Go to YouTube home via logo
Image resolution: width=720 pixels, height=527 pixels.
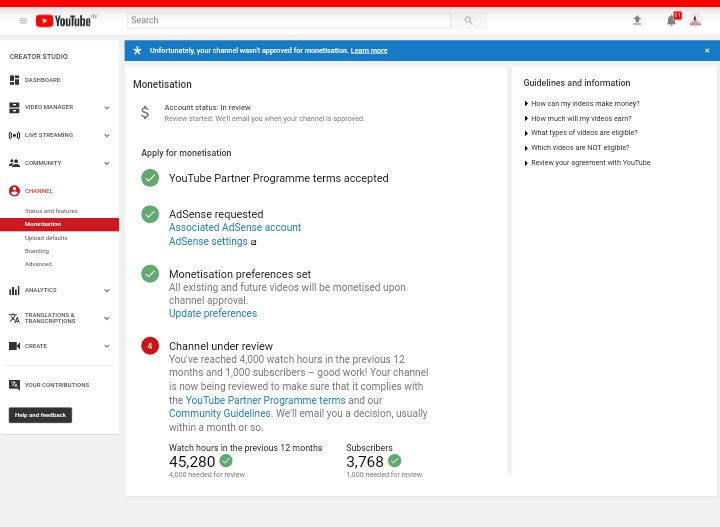click(63, 21)
